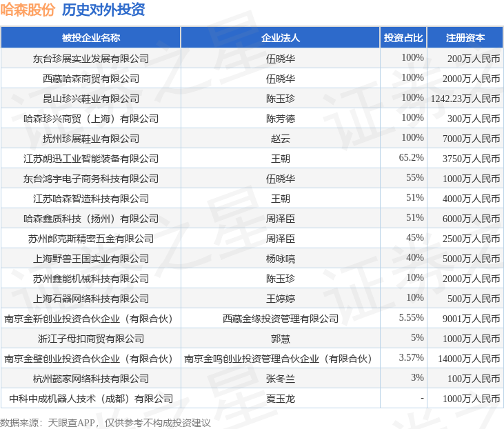
Task: Click the 3% investment ratio
Action: coord(417,377)
